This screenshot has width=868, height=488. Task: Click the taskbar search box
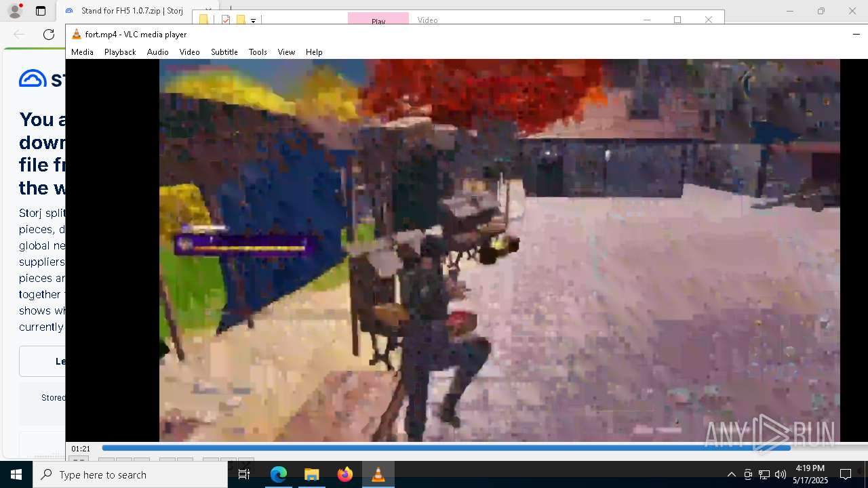tap(130, 474)
